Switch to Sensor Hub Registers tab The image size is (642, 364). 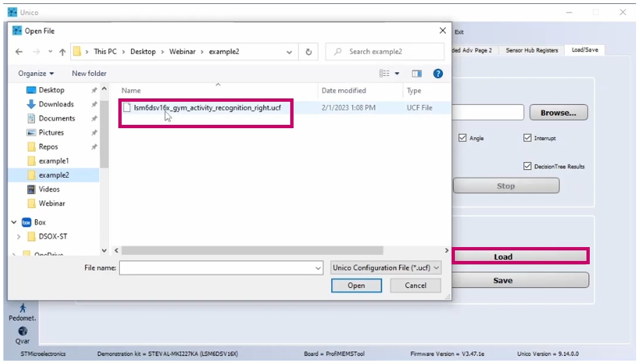click(532, 50)
